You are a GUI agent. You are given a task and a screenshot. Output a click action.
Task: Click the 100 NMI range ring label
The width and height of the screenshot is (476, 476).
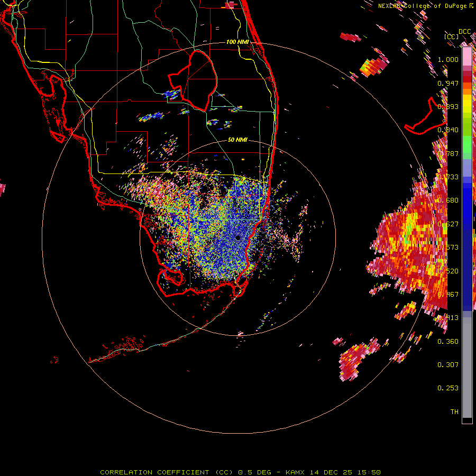pos(237,42)
